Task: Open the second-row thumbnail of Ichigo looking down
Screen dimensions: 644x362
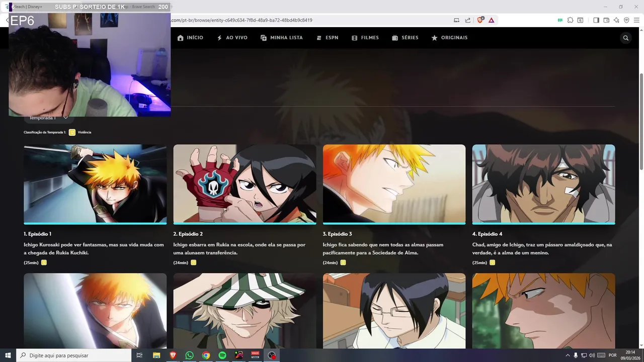Action: tap(543, 311)
